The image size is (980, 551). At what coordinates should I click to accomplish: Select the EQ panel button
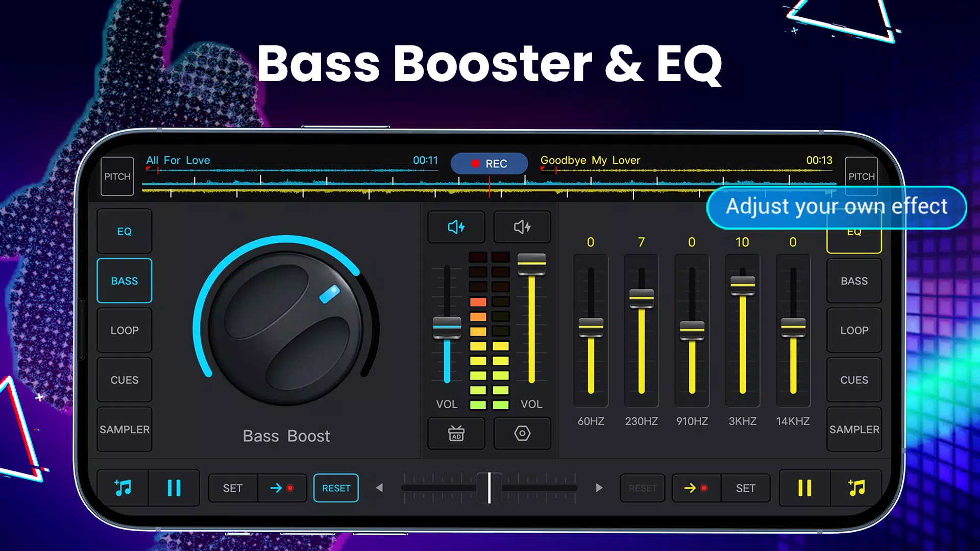coord(124,231)
